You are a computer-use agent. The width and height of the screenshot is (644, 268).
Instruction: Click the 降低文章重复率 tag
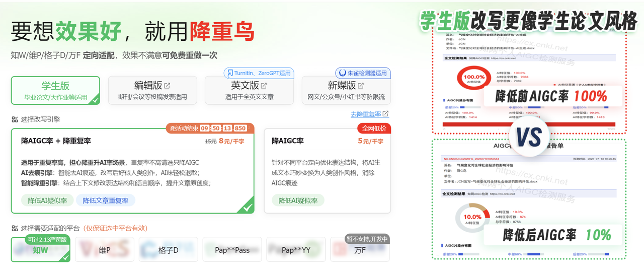pos(106,200)
